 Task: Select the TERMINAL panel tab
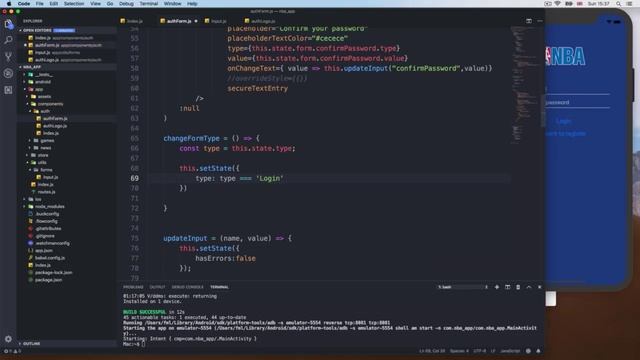(219, 287)
